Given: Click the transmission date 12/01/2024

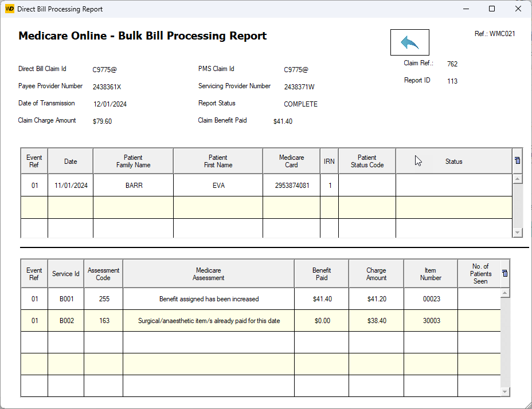Looking at the screenshot, I should (x=110, y=104).
